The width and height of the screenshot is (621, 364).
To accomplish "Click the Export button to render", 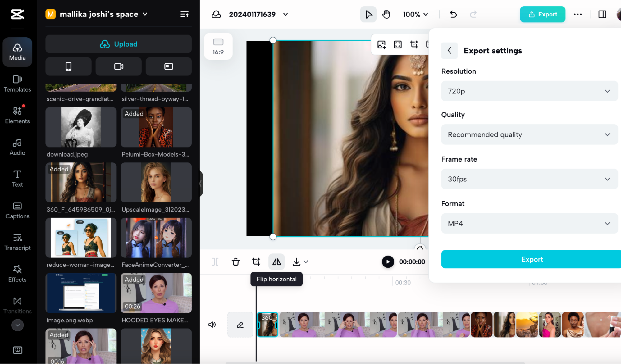I will (x=531, y=259).
